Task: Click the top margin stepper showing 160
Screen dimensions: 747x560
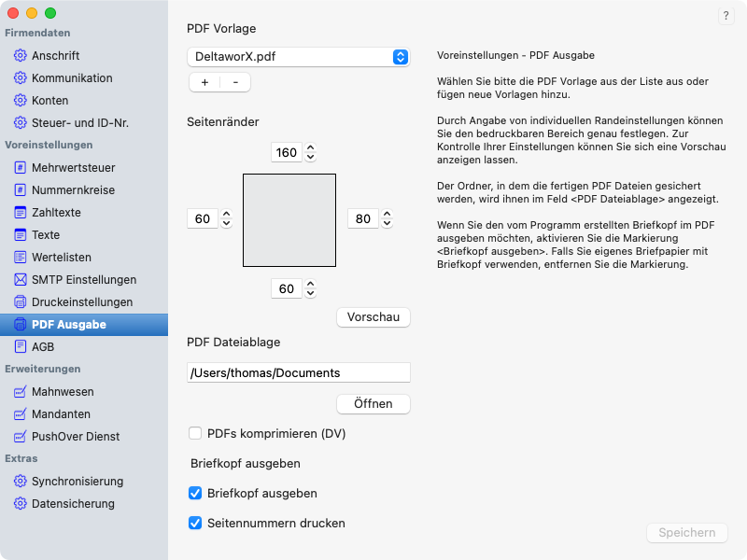Action: click(x=311, y=152)
